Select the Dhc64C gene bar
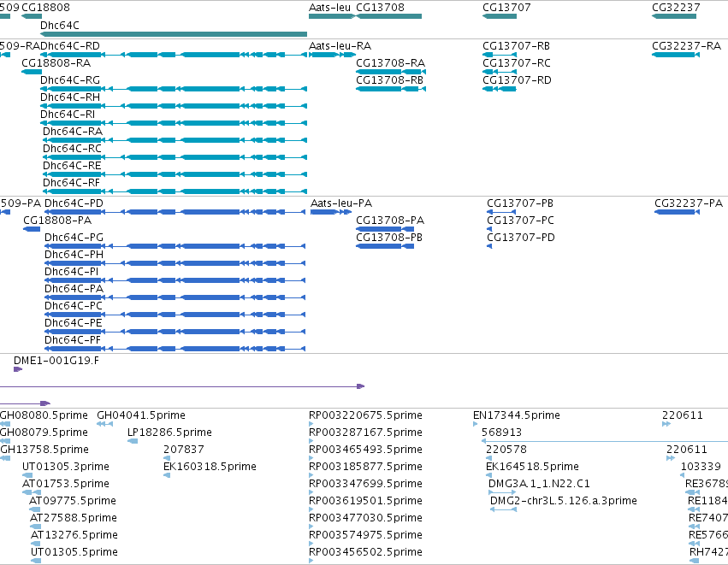This screenshot has width=728, height=565. pos(174,34)
